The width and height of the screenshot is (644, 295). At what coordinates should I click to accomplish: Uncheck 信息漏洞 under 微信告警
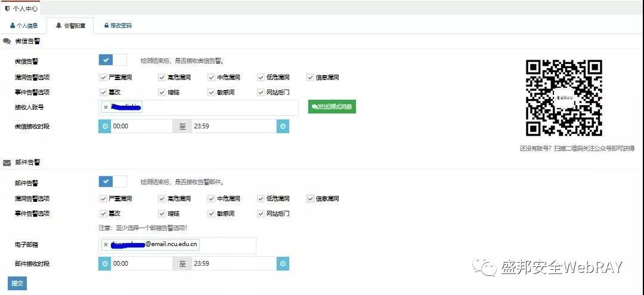click(x=310, y=77)
